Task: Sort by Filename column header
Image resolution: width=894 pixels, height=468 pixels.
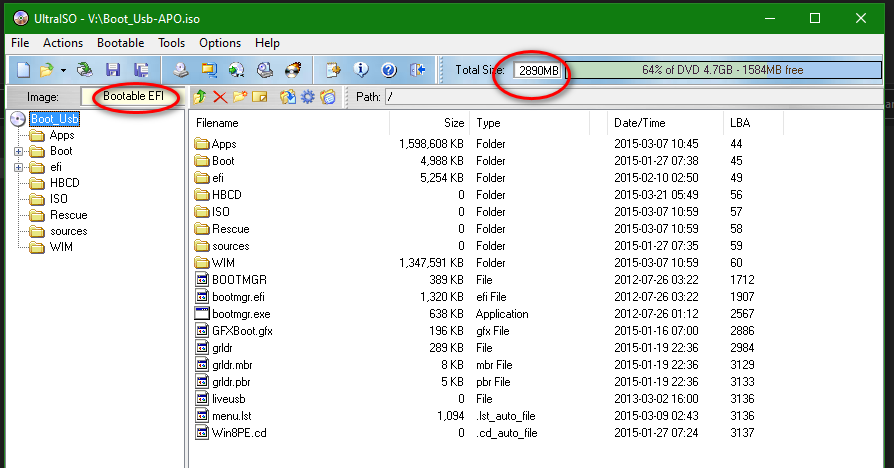Action: pyautogui.click(x=290, y=123)
